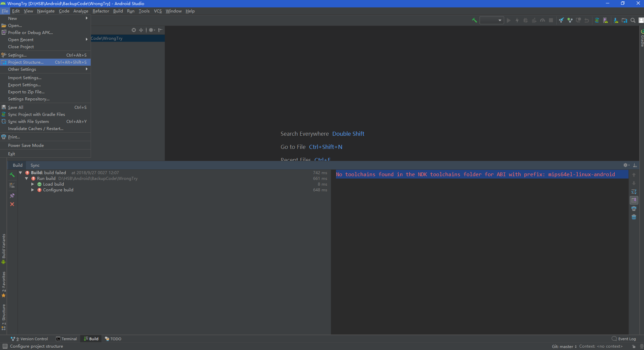Open the Git: master branch selector
This screenshot has height=350, width=644.
point(564,347)
